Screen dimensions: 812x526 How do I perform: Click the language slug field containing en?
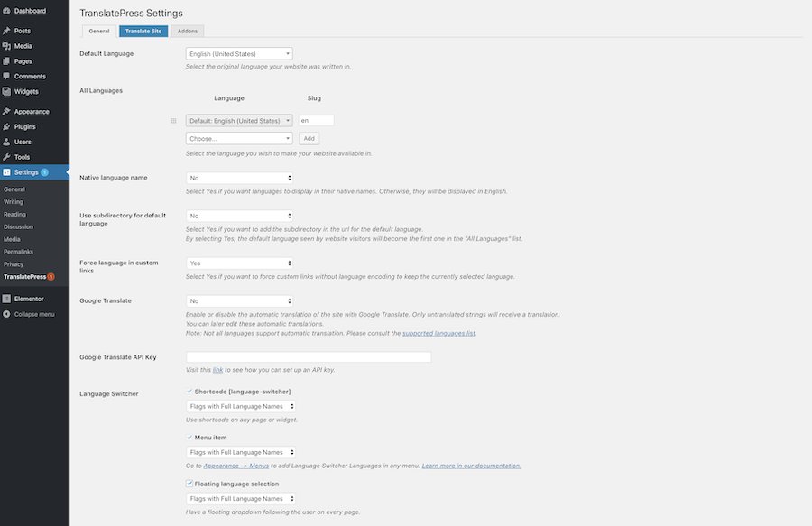tap(316, 120)
